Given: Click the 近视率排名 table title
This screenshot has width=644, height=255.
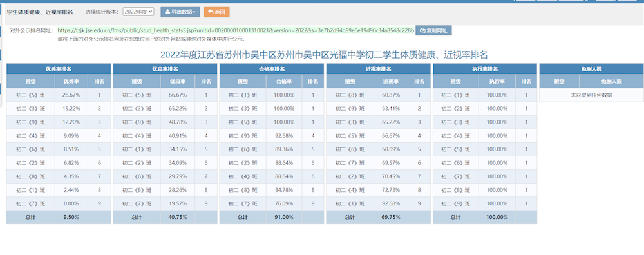Looking at the screenshot, I should [378, 69].
